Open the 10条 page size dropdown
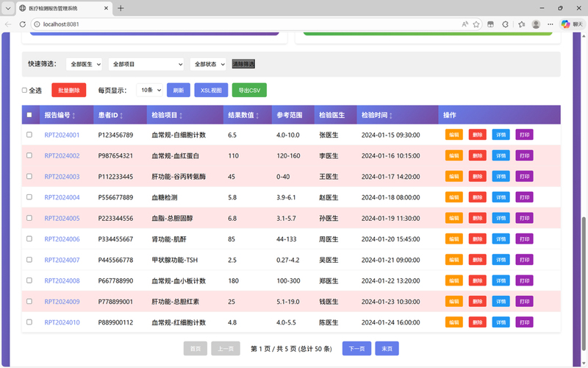The image size is (588, 368). click(x=149, y=90)
